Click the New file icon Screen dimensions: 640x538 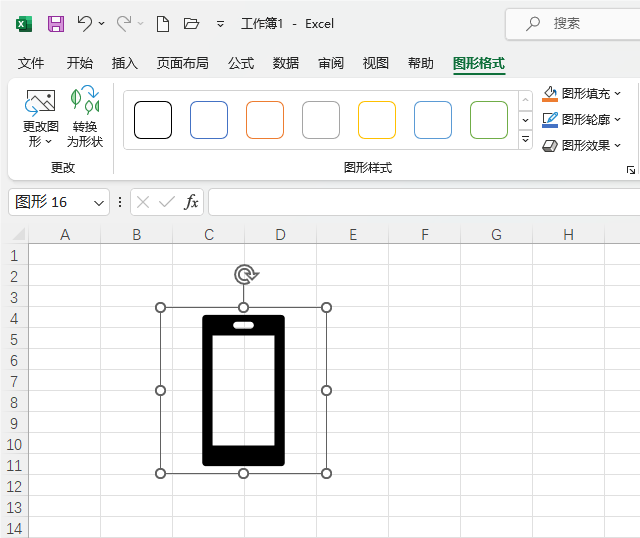point(163,23)
